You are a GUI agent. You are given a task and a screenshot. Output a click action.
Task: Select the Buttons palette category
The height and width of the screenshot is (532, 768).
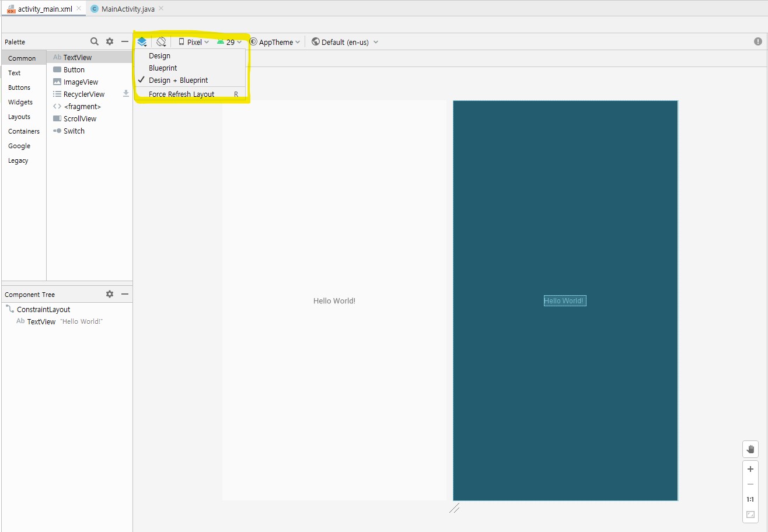point(24,87)
